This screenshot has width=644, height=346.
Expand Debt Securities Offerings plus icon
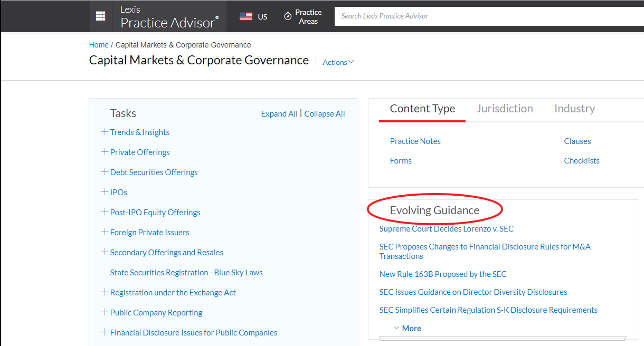[x=105, y=172]
